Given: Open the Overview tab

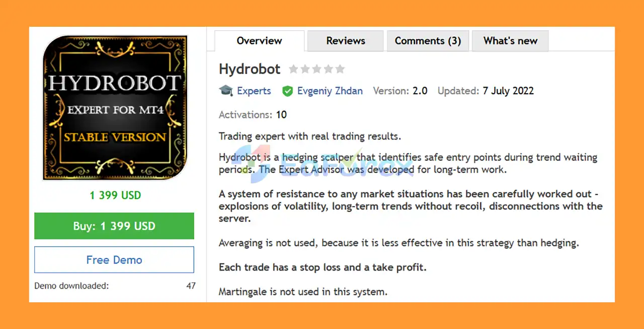Looking at the screenshot, I should (x=260, y=41).
